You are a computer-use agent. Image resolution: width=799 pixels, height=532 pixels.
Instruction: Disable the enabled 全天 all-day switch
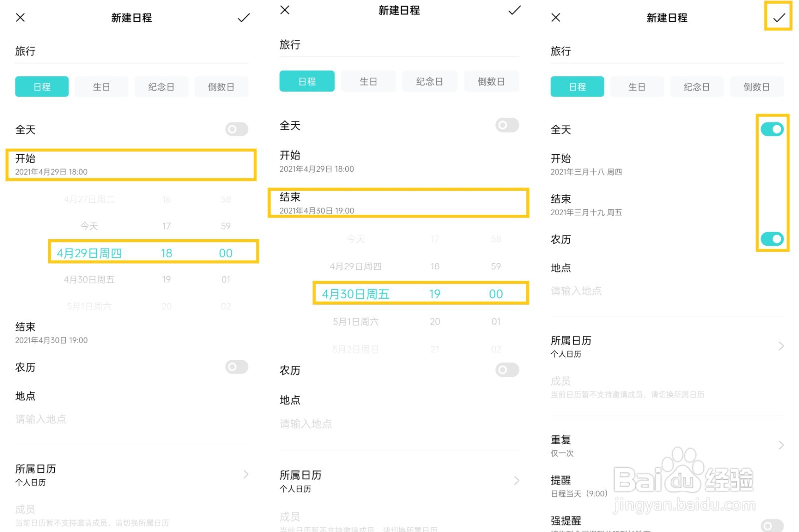click(772, 130)
